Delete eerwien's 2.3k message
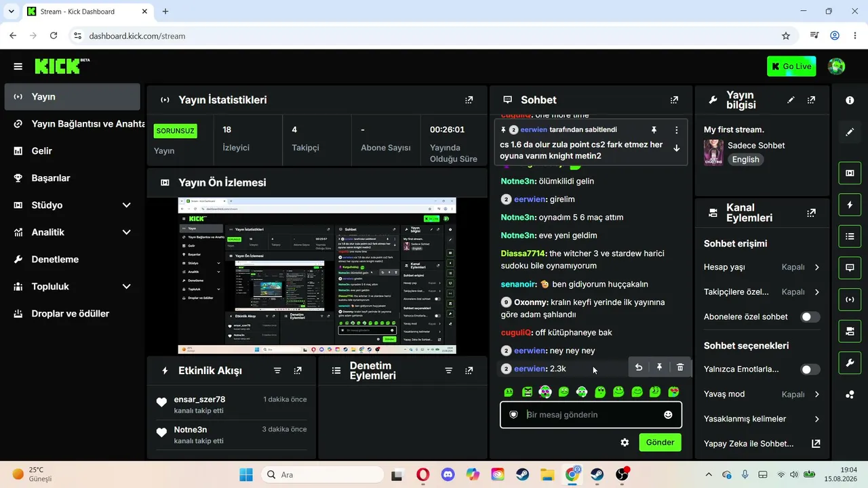 [680, 367]
